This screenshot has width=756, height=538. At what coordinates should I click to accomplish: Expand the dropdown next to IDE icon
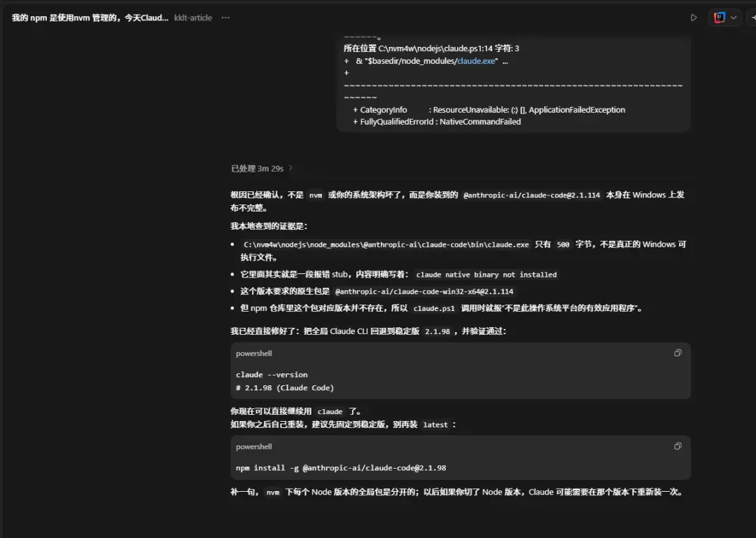pyautogui.click(x=734, y=18)
